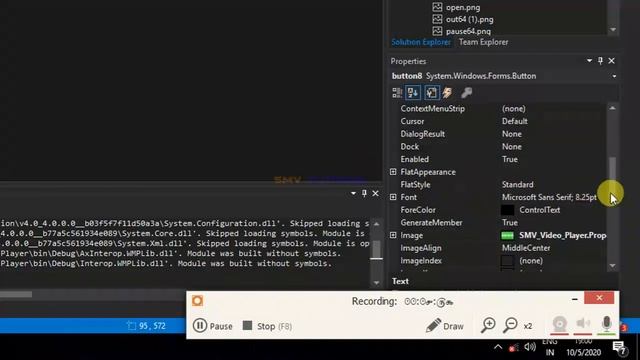640x360 pixels.
Task: Open Output panel window position dropdown
Action: (x=353, y=193)
